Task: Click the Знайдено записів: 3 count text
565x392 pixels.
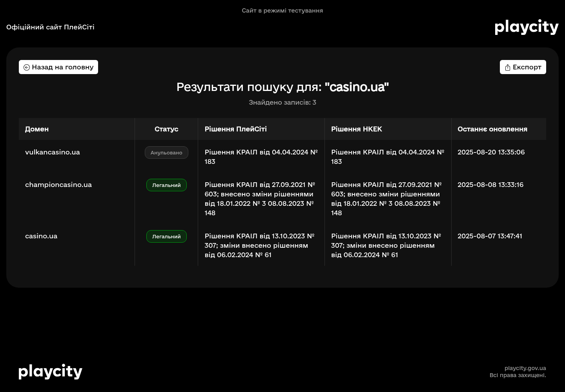Action: (x=282, y=102)
